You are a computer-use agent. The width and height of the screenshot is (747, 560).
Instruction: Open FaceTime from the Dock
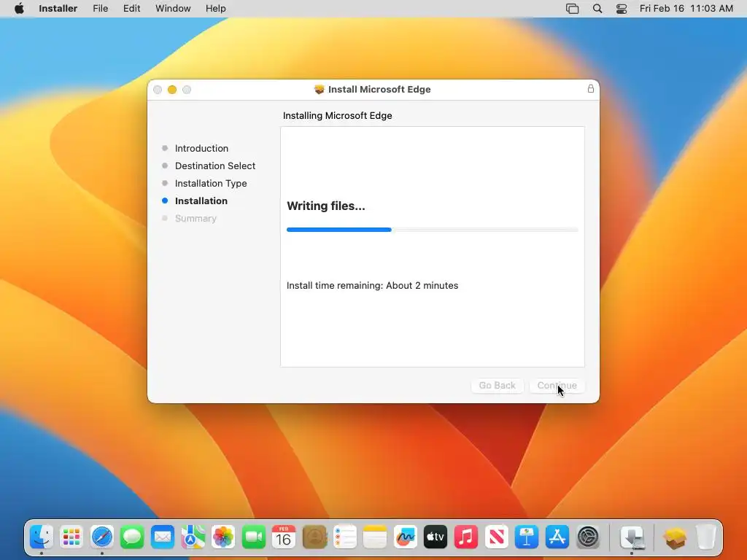click(x=253, y=537)
